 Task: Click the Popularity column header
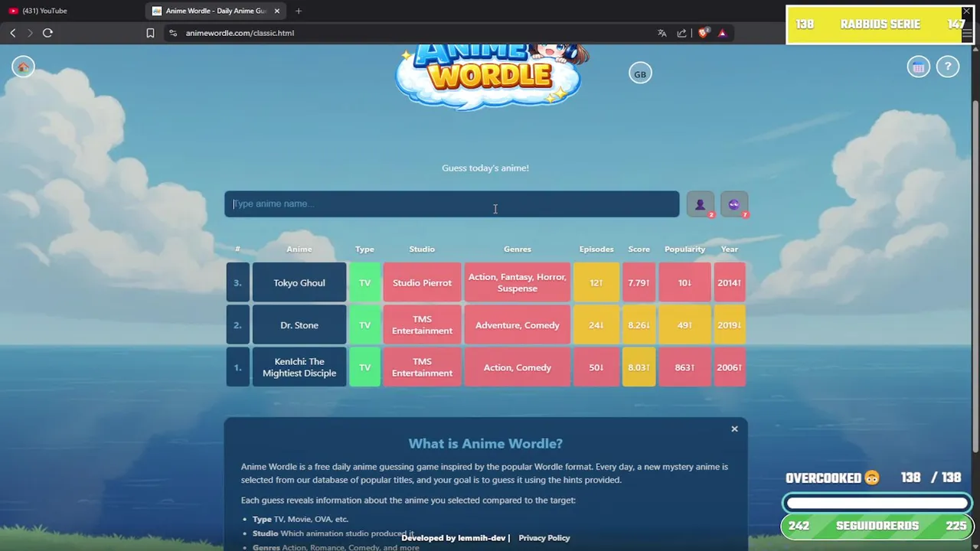684,249
